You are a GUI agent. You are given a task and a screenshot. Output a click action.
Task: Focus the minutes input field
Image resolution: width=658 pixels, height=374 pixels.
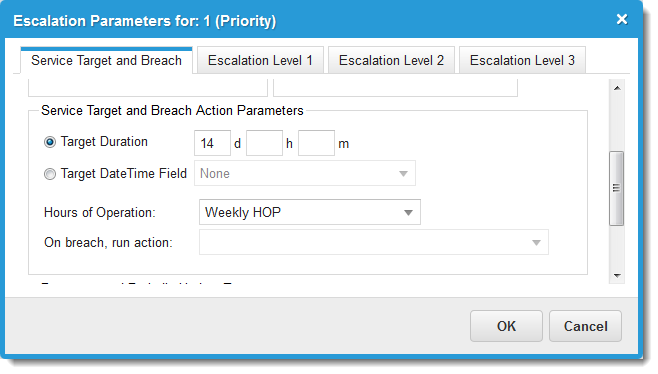(x=316, y=143)
